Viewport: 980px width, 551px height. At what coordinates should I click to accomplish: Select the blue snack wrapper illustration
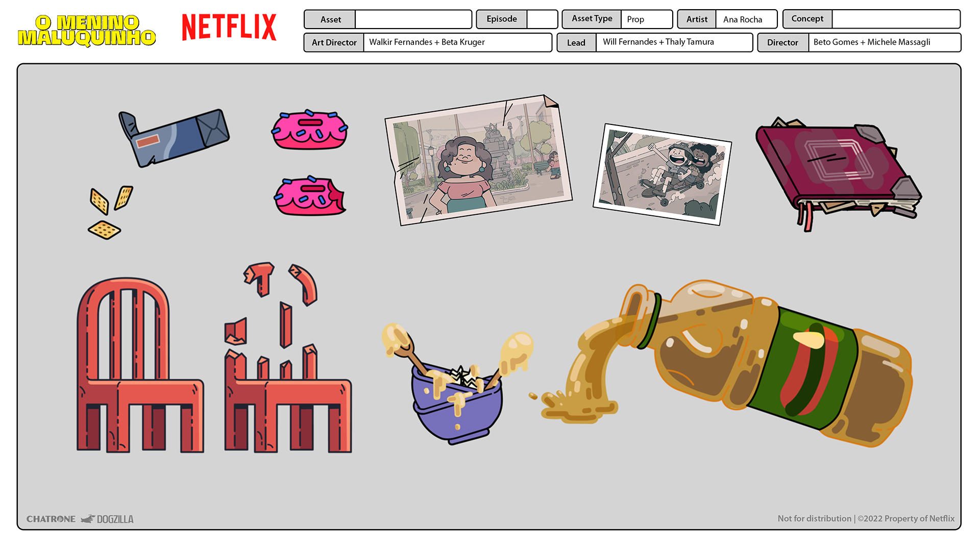(x=174, y=138)
